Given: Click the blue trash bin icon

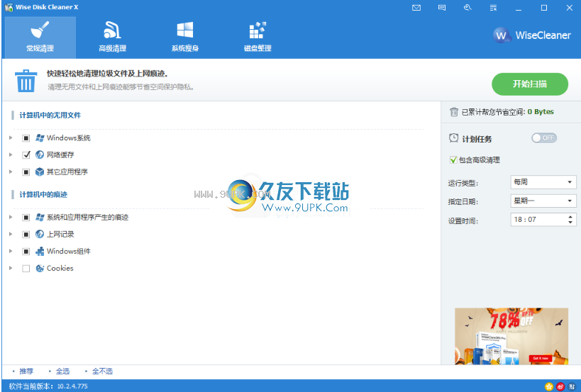Looking at the screenshot, I should click(x=26, y=81).
